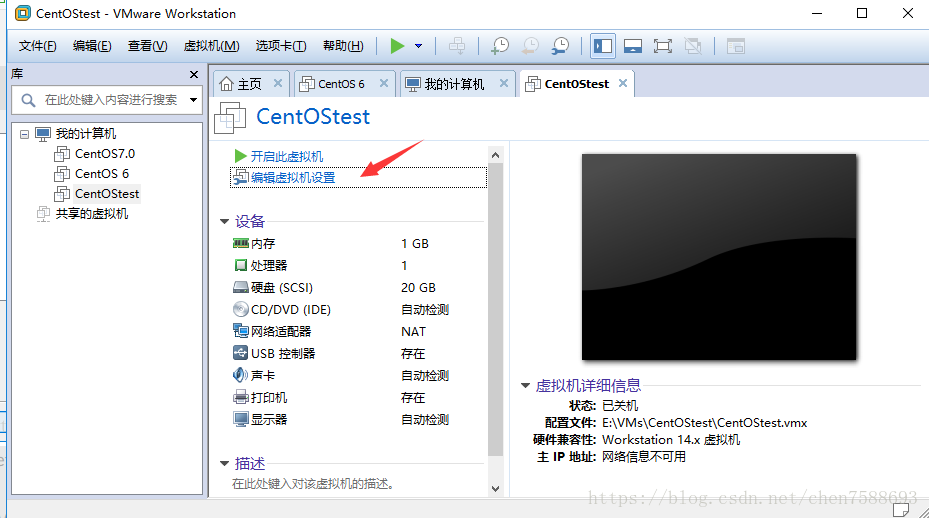This screenshot has width=929, height=518.
Task: Open the 选项卡(T) menu
Action: pos(281,46)
